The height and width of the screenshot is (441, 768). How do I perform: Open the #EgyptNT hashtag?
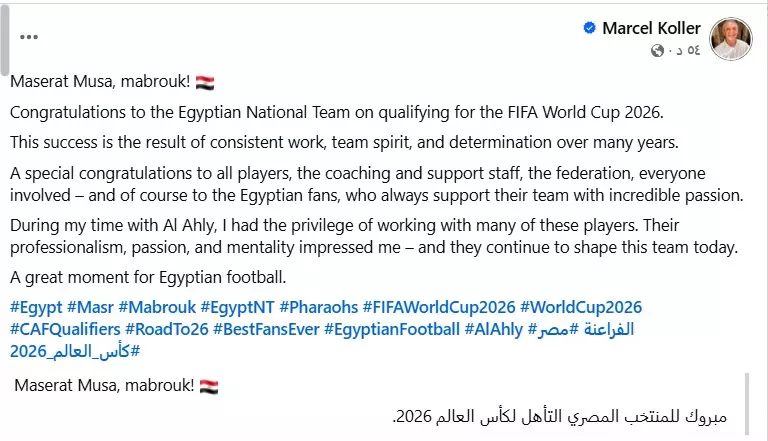click(x=237, y=307)
